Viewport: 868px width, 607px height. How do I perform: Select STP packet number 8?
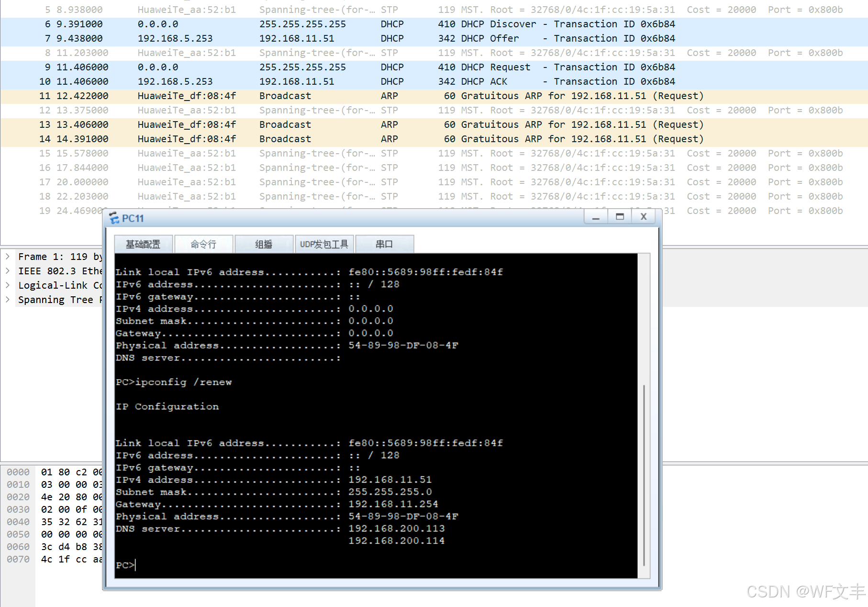[x=434, y=53]
